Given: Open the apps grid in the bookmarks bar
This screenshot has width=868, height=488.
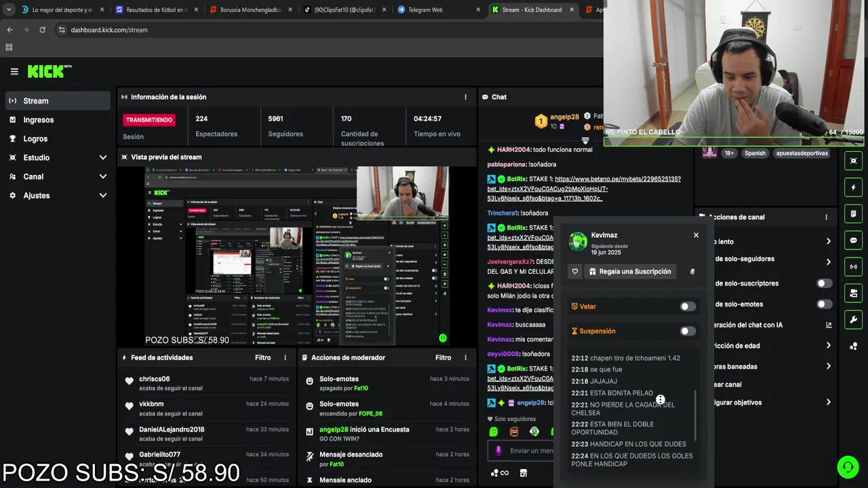Looking at the screenshot, I should [9, 47].
